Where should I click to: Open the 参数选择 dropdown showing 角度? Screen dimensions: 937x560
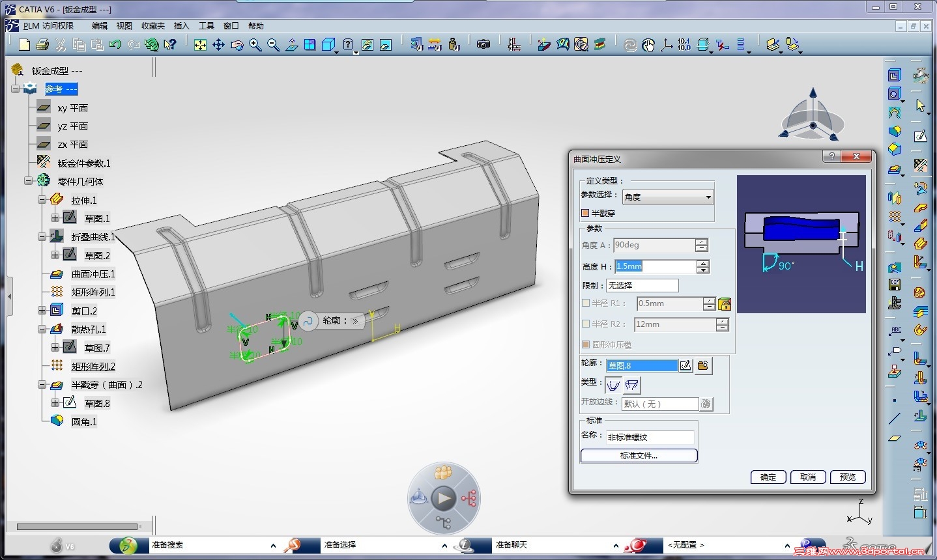(x=668, y=197)
